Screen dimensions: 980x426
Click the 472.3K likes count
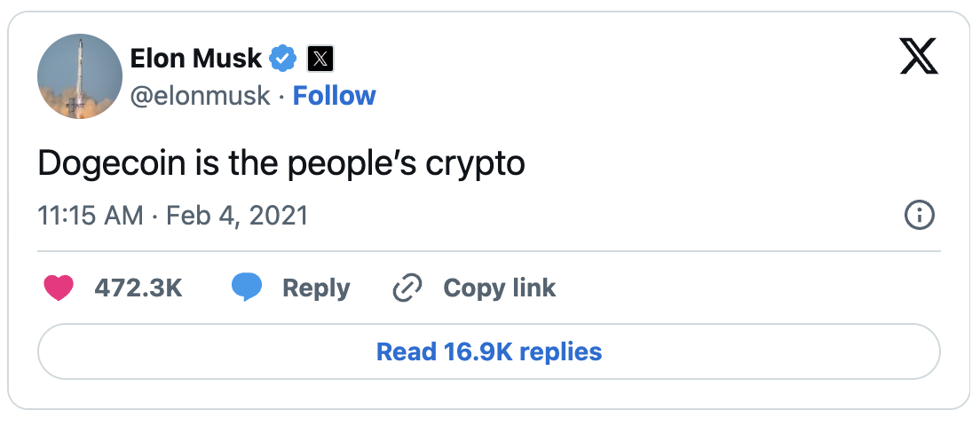point(138,288)
